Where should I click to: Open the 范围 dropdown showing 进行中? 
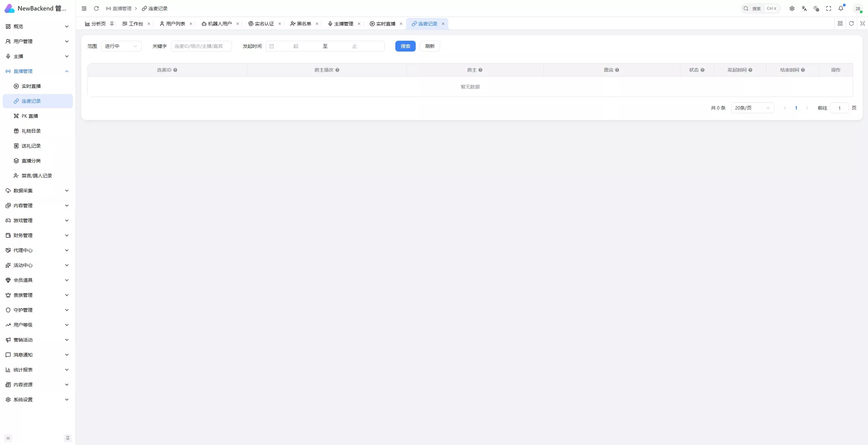121,46
